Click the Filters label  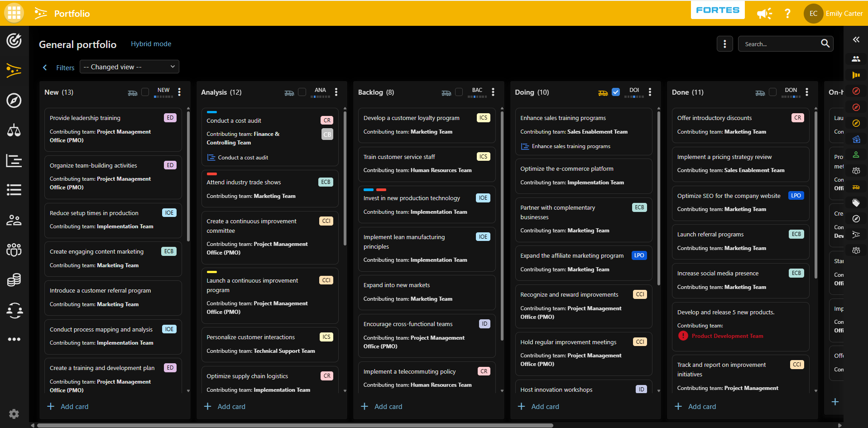click(65, 67)
